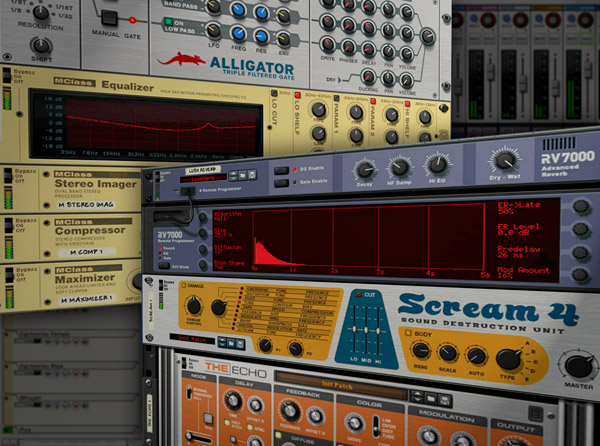The image size is (600, 446).
Task: Open the Scream 4 Init Patch display
Action: (x=192, y=339)
